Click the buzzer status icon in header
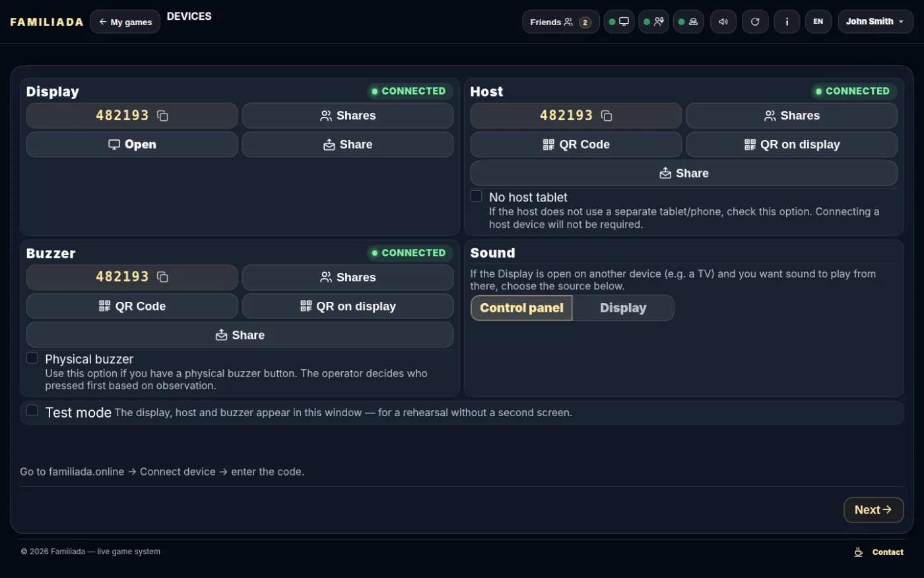 [x=688, y=22]
